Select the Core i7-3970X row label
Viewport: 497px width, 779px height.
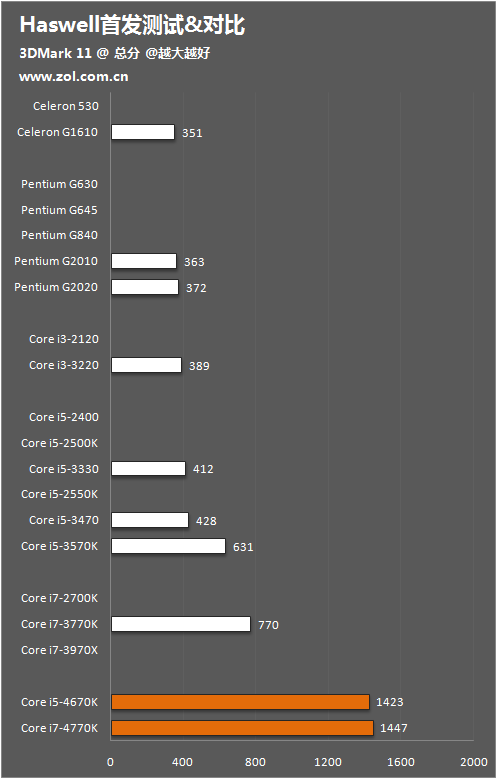pos(60,650)
